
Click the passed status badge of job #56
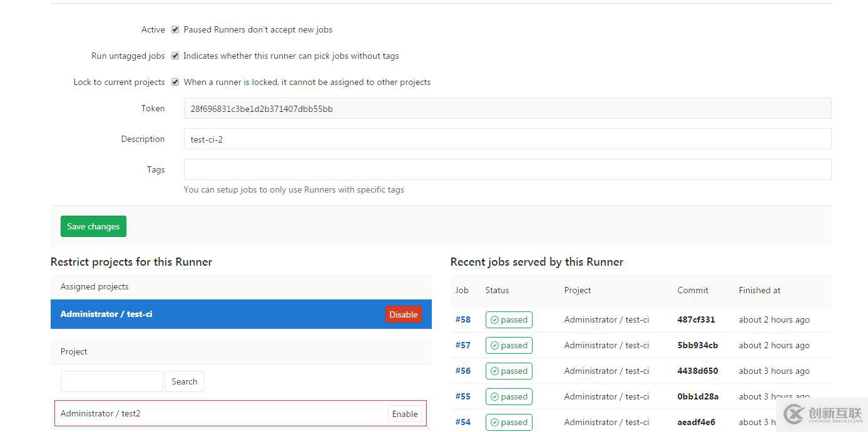(x=509, y=371)
